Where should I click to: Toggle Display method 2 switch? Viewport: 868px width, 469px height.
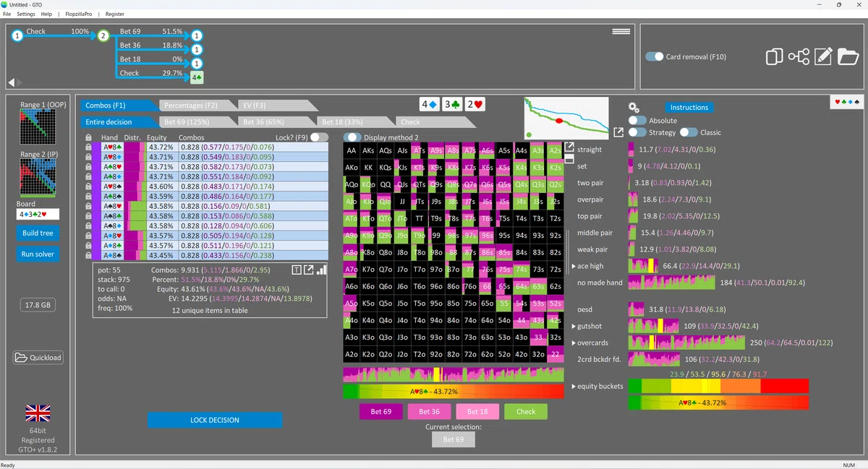[x=352, y=137]
